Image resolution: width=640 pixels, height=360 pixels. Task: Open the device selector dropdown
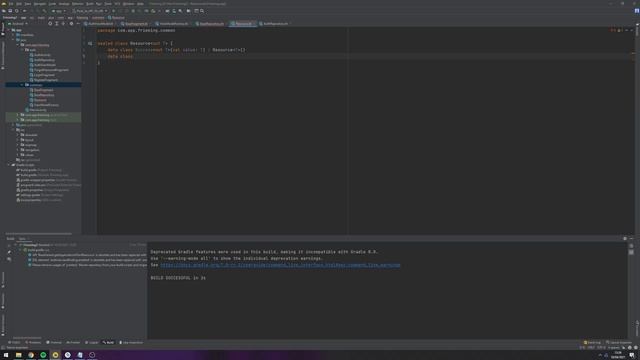coord(90,11)
